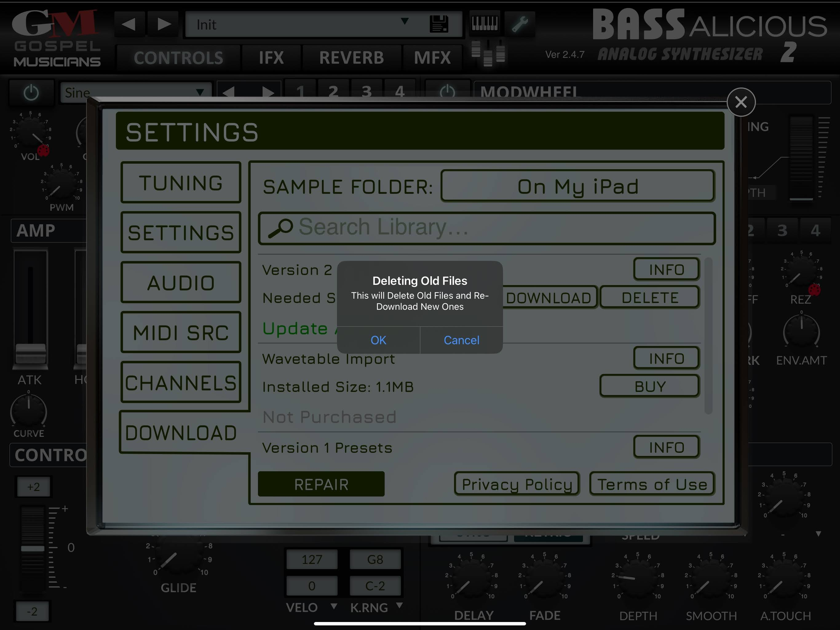Open the MIDI SRC settings page

tap(181, 333)
